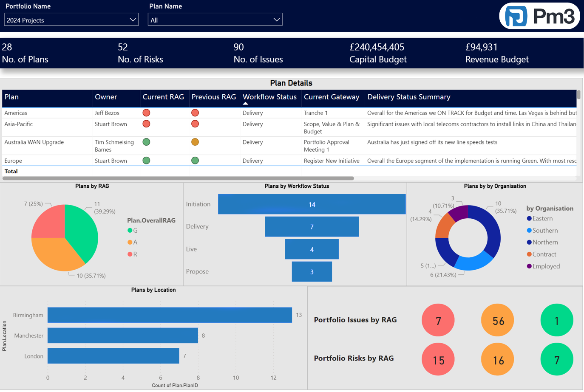Click amber Portfolio Risks circle showing 16
The width and height of the screenshot is (584, 392).
498,359
